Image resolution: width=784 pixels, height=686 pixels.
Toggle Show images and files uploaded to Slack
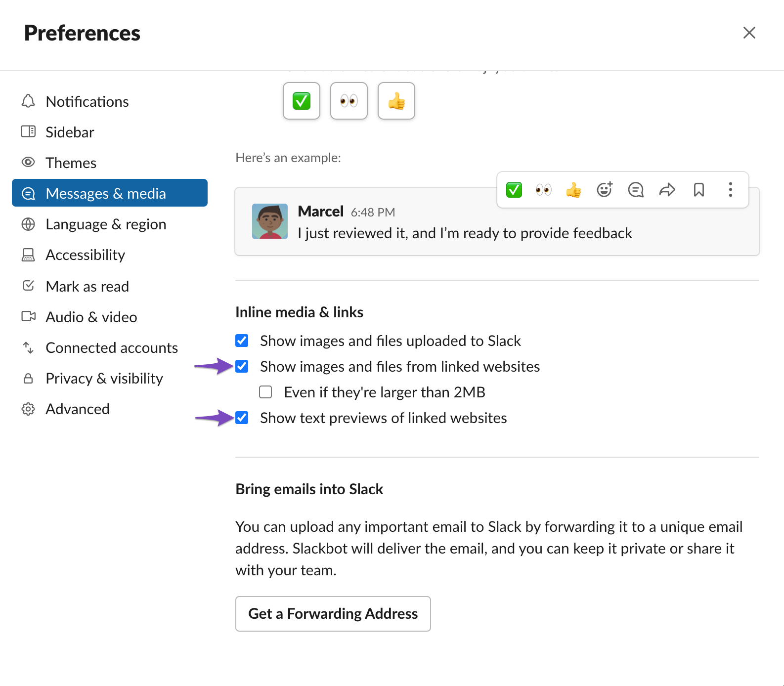[242, 341]
